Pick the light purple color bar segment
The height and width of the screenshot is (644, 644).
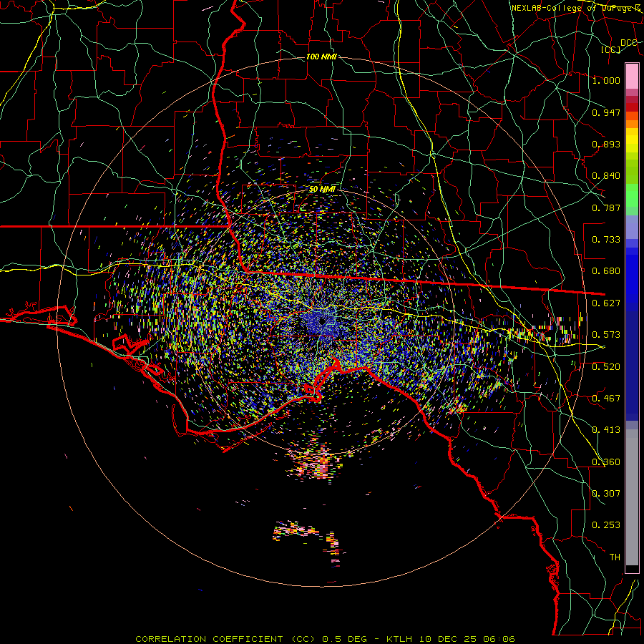632,228
